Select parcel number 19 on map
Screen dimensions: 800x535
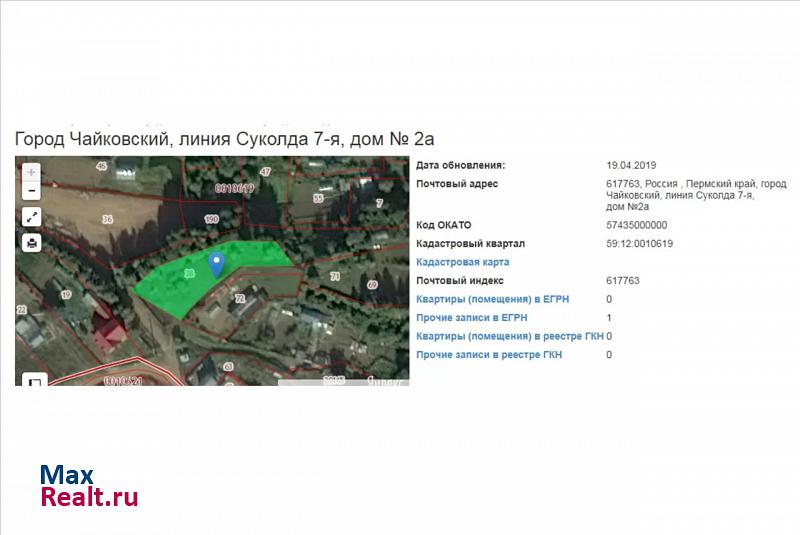tap(66, 295)
